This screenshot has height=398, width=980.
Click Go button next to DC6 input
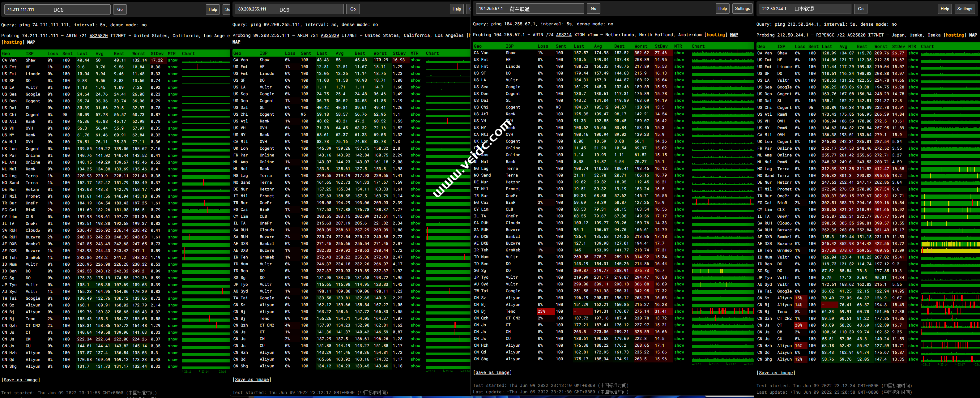point(120,10)
